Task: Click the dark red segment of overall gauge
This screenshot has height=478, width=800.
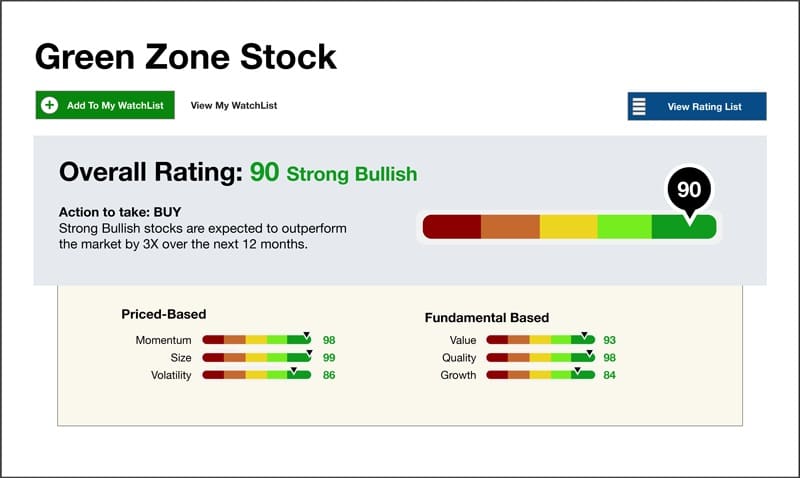Action: click(452, 227)
